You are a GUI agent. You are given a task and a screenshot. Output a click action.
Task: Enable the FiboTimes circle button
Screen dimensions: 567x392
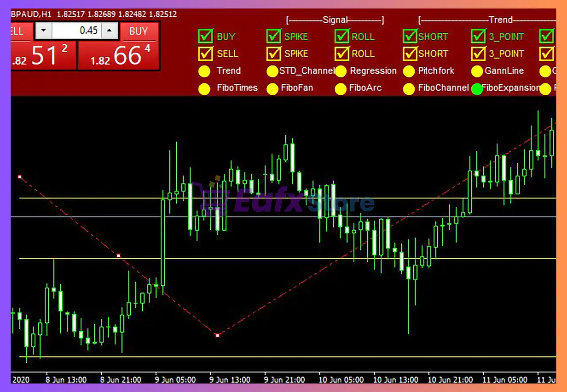tap(204, 89)
